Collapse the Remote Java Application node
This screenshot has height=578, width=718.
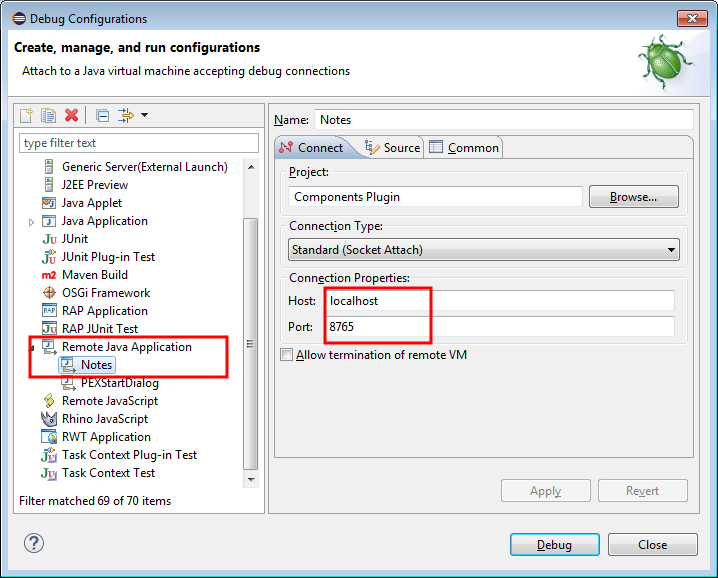pos(32,348)
